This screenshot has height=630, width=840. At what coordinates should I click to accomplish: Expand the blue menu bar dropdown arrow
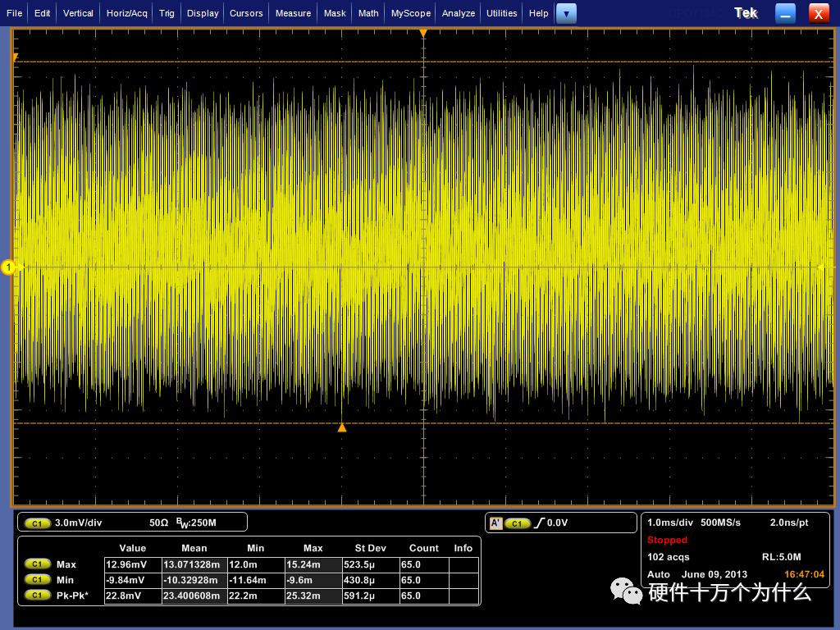566,13
